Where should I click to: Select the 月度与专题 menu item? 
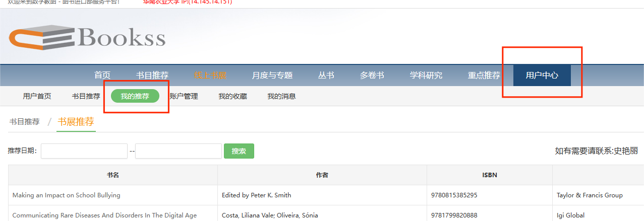pyautogui.click(x=272, y=76)
